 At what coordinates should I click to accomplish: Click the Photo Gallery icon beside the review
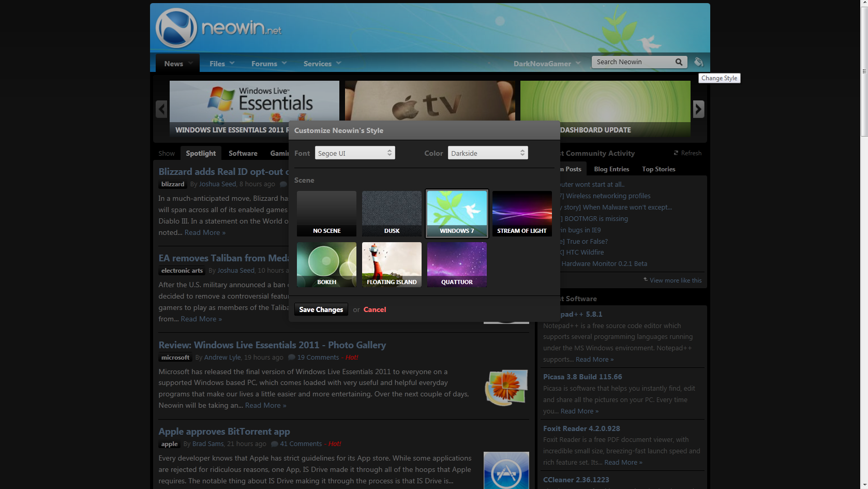pyautogui.click(x=505, y=388)
